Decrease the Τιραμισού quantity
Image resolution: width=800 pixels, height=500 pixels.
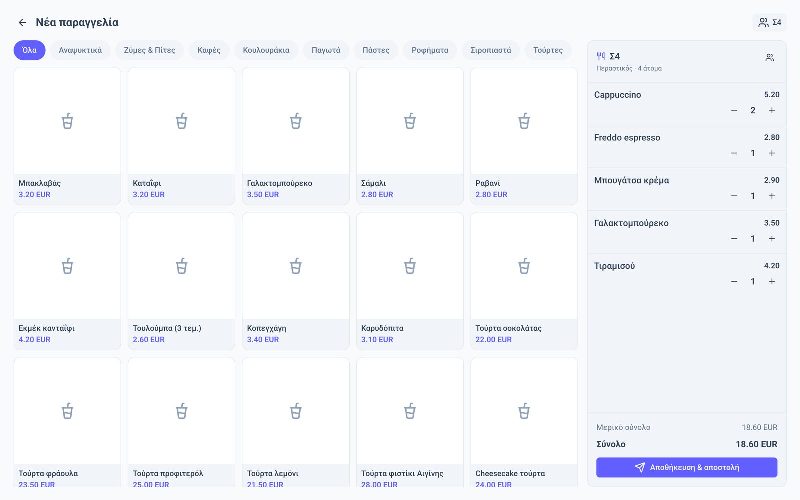734,282
